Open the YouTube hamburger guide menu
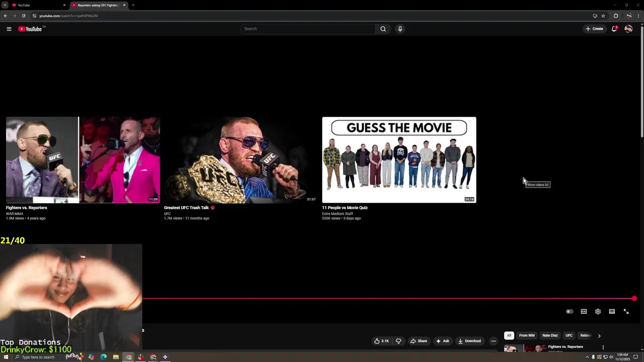644x362 pixels. 9,29
